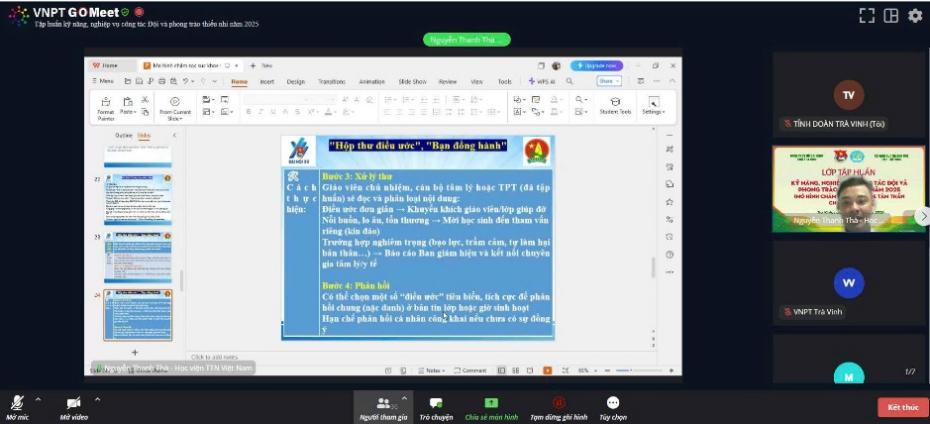Open the meeting settings gear icon
The height and width of the screenshot is (424, 930).
[x=915, y=16]
